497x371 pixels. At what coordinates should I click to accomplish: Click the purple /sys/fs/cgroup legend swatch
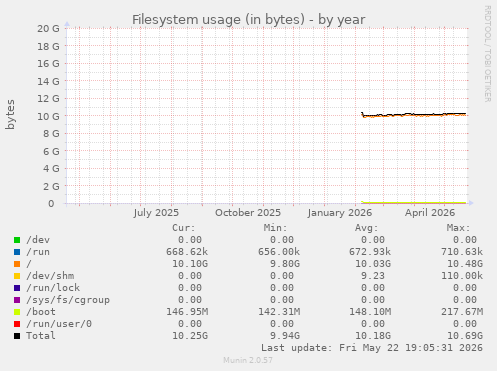pyautogui.click(x=17, y=300)
